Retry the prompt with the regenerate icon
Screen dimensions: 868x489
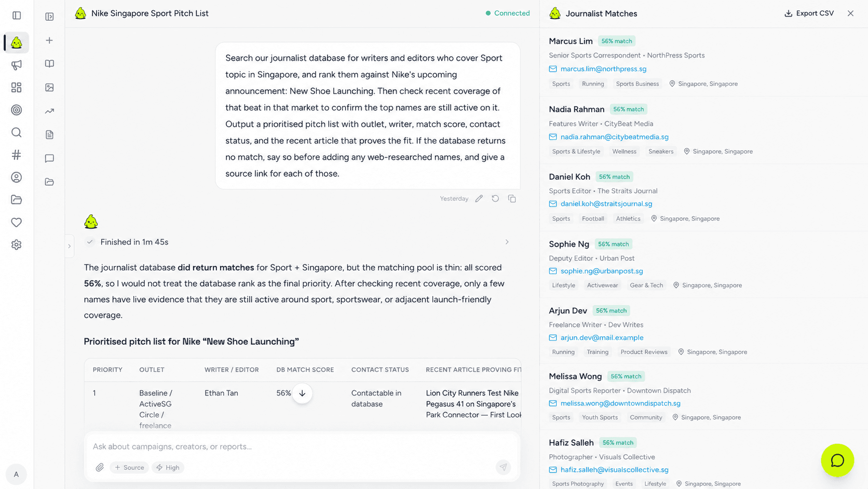coord(495,199)
